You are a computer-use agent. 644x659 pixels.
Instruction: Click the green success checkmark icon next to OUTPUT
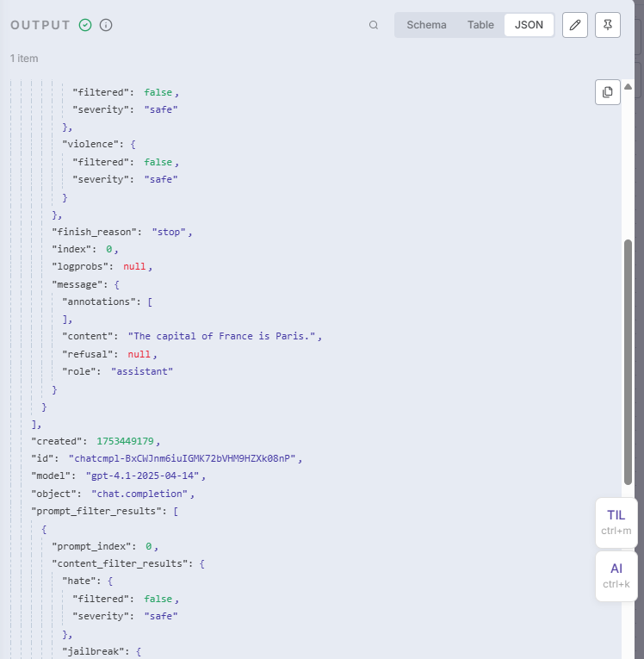click(x=85, y=25)
